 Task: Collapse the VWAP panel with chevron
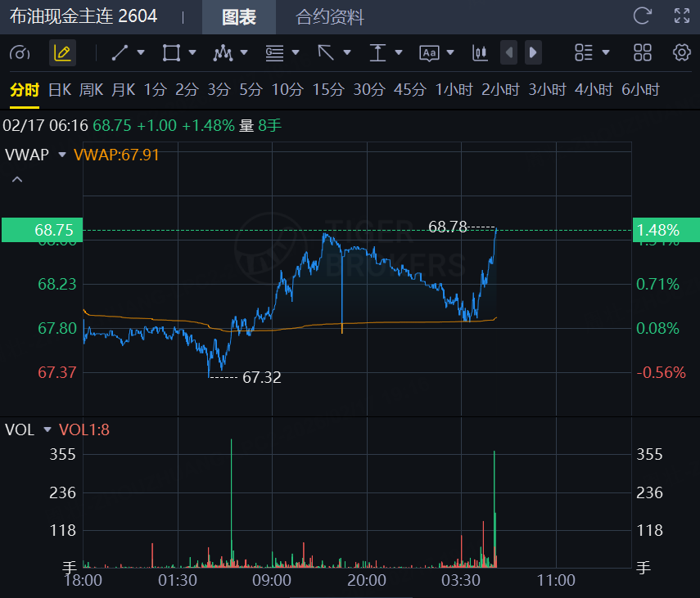click(x=16, y=179)
